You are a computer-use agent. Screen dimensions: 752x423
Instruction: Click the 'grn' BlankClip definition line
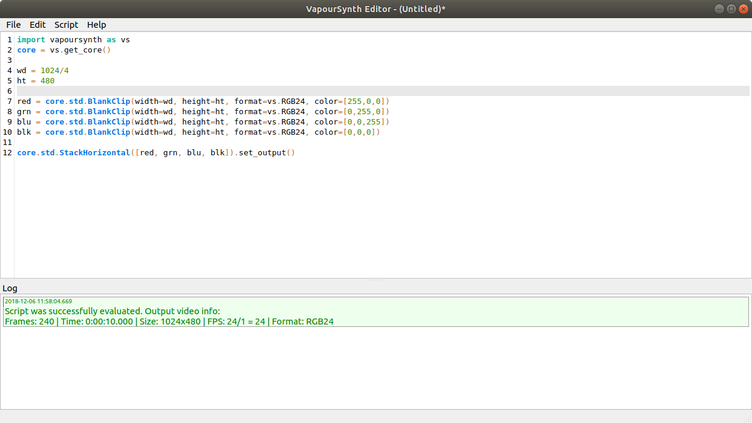pos(200,112)
